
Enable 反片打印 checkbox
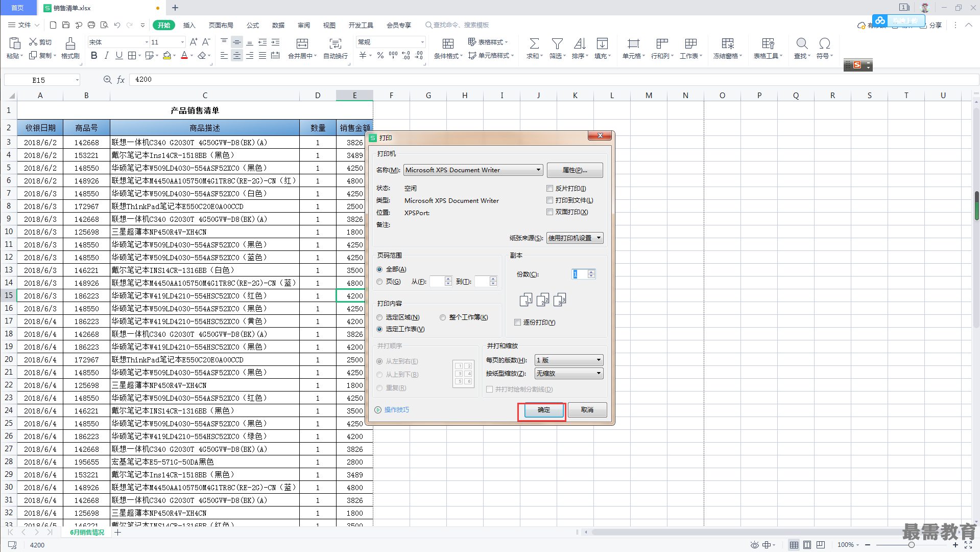(549, 189)
